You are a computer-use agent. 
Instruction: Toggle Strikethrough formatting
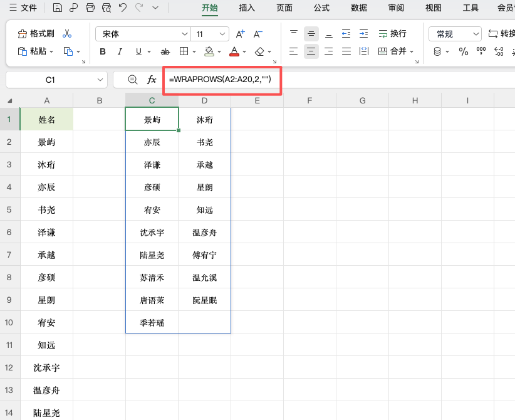pos(165,51)
